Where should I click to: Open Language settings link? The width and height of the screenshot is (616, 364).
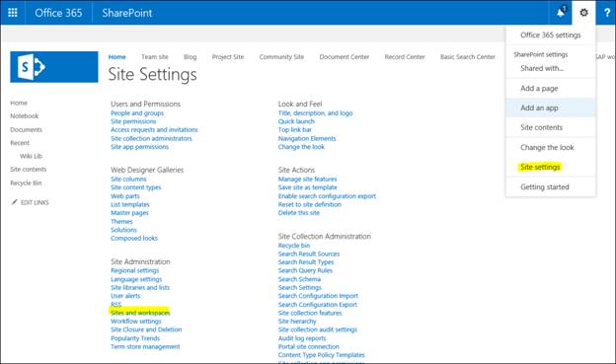coord(136,279)
